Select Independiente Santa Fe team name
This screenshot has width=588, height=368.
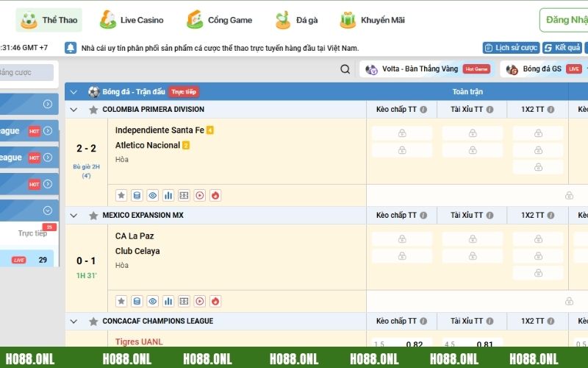click(x=159, y=130)
